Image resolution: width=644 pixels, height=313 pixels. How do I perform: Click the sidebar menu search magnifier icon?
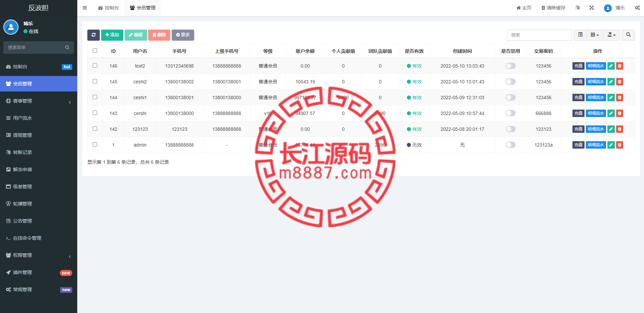coord(67,47)
